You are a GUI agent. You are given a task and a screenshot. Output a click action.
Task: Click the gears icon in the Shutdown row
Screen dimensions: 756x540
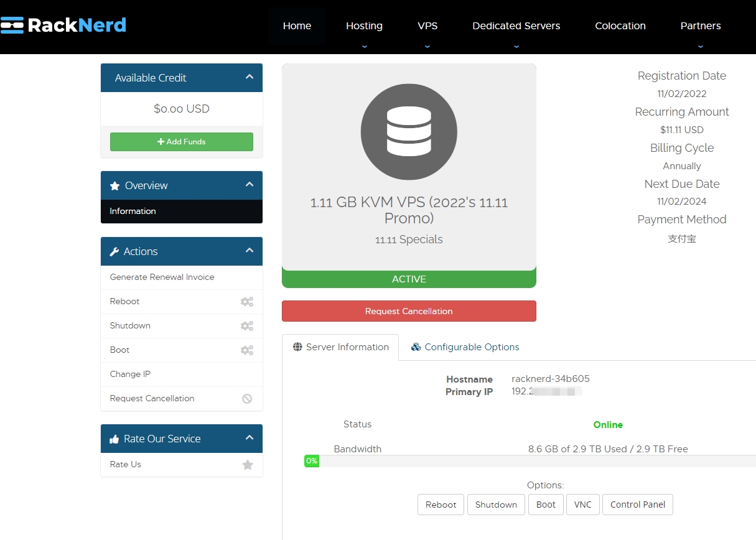[247, 326]
